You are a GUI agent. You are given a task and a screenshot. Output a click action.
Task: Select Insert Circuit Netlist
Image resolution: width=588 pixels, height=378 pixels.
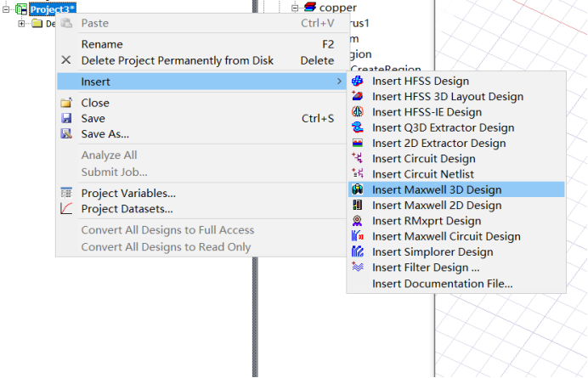[456, 174]
